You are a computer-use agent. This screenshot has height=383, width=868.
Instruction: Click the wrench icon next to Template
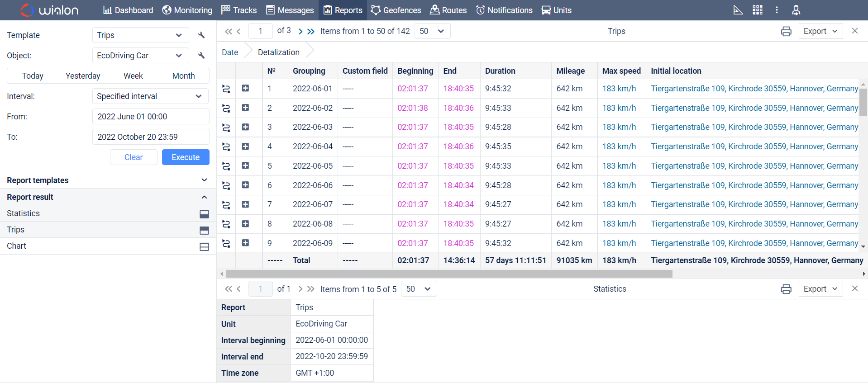[x=201, y=35]
